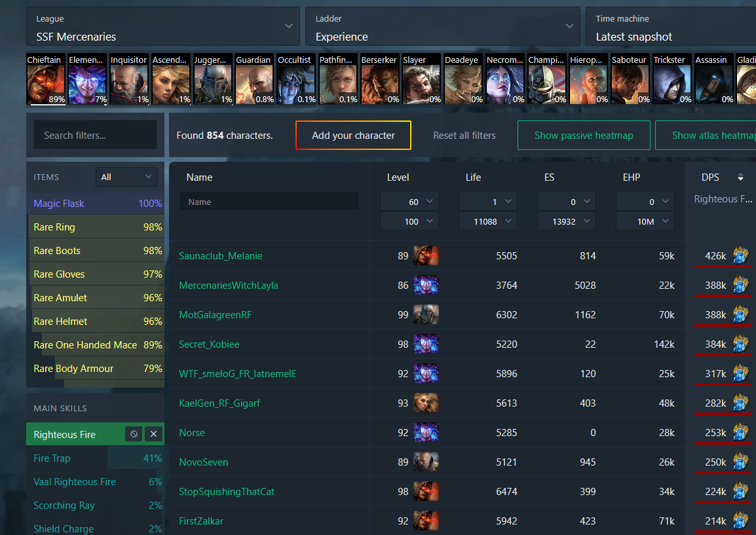Screen dimensions: 756x535
Task: Toggle the Rare Ring item filter
Action: coord(96,227)
